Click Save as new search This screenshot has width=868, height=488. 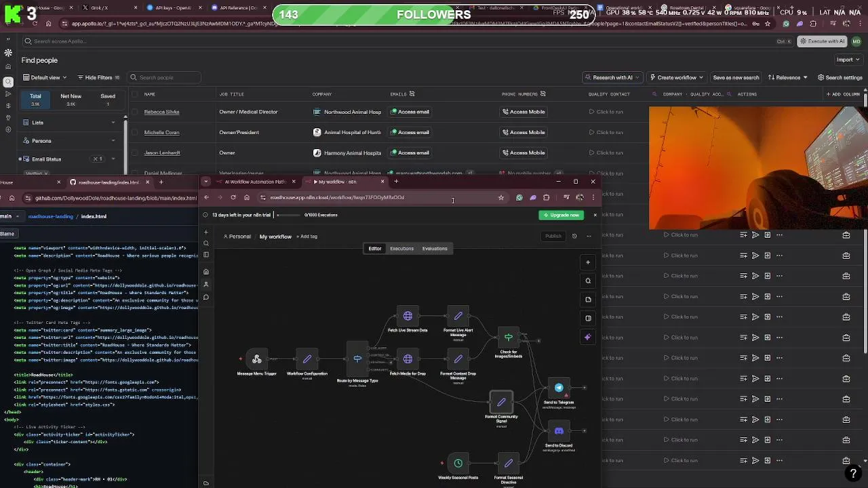coord(736,77)
